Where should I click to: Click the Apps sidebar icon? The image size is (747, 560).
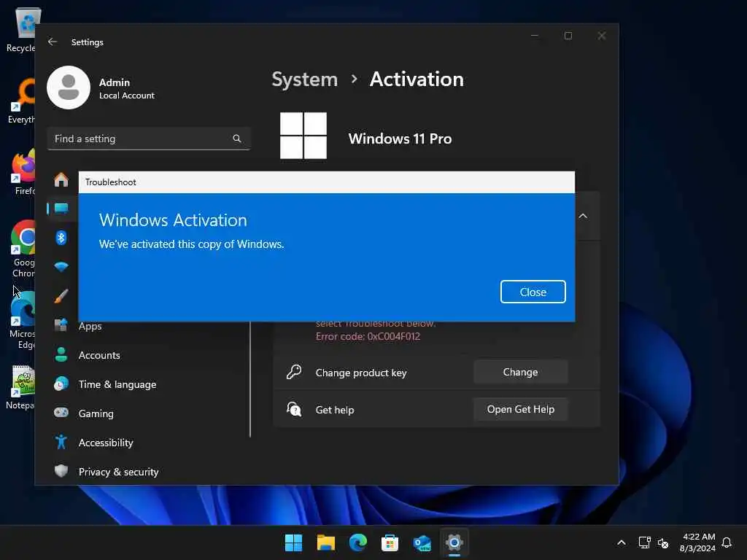click(61, 325)
